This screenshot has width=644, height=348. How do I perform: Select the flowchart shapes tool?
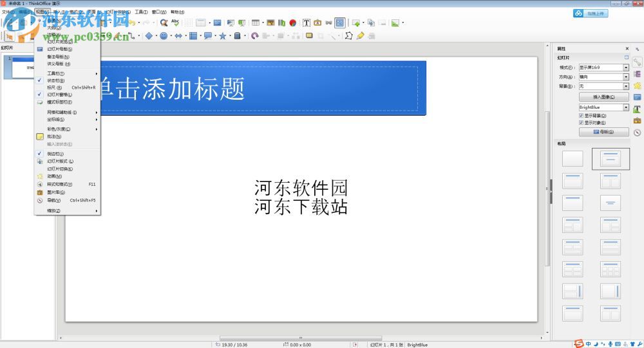click(x=193, y=36)
